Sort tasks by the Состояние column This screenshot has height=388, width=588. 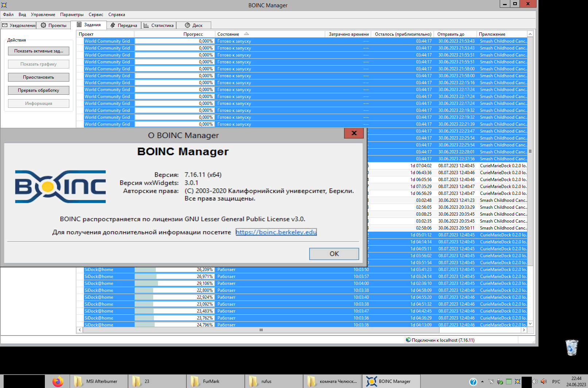click(x=270, y=34)
